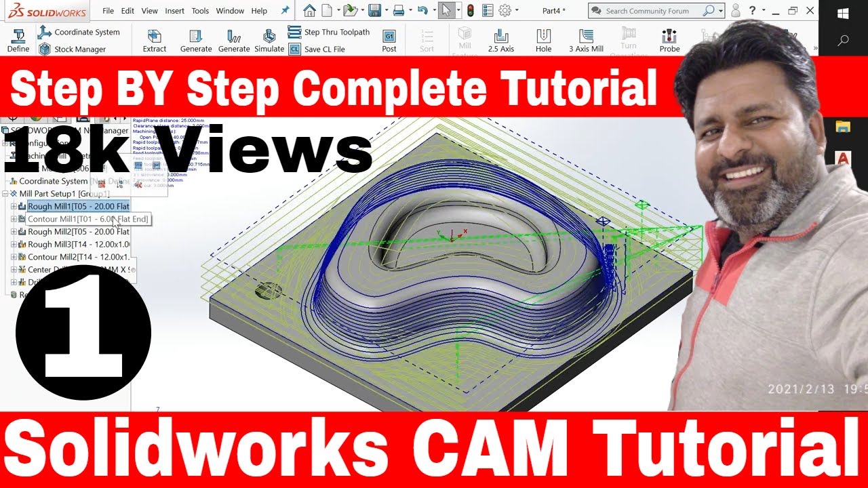This screenshot has height=488, width=868.
Task: Open the Coordinate System command
Action: [79, 32]
